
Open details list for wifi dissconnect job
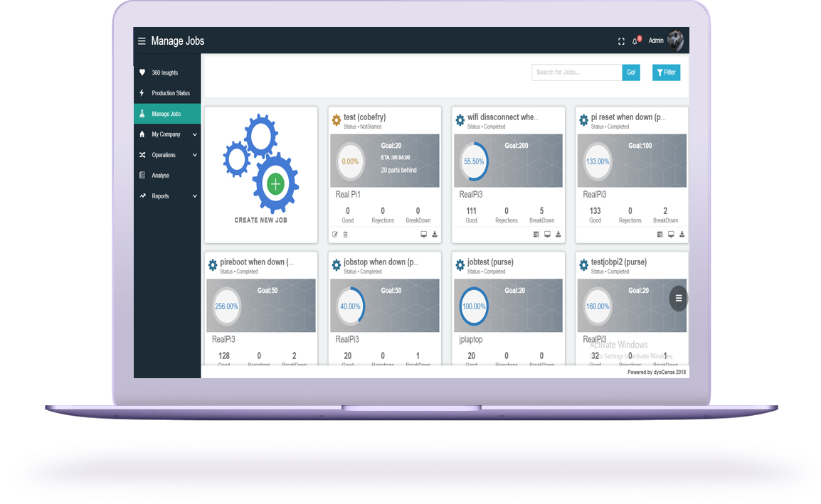coord(536,235)
